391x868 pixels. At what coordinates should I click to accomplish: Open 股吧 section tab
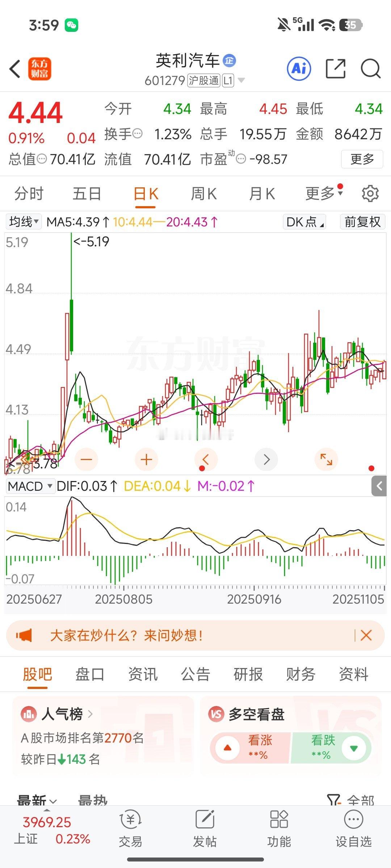(x=37, y=674)
